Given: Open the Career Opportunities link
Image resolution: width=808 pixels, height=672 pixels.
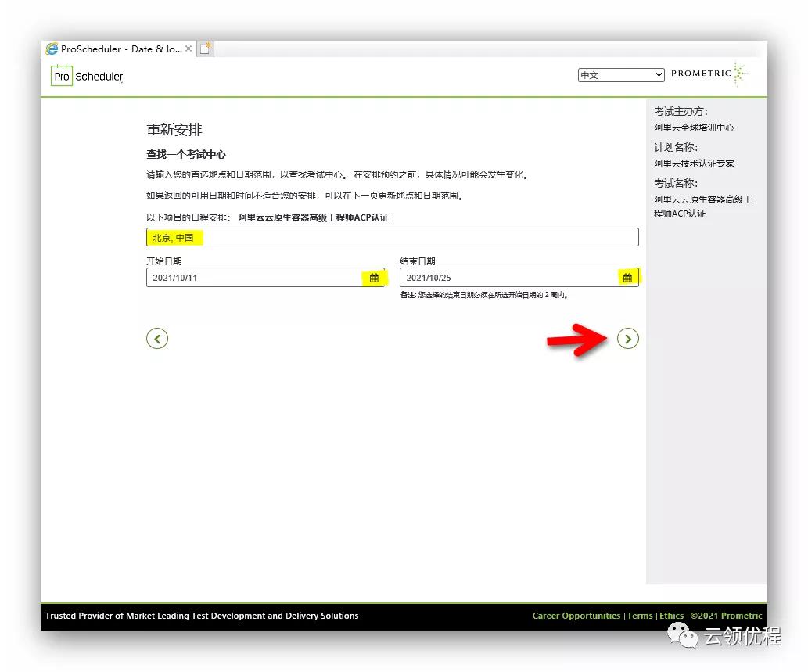Looking at the screenshot, I should (576, 616).
